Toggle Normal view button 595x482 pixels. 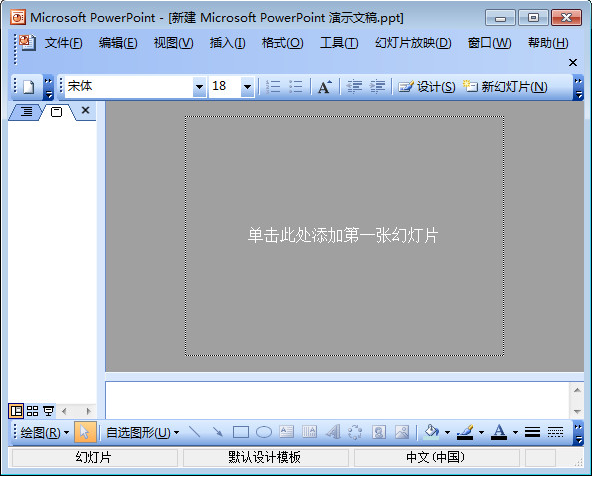(16, 411)
